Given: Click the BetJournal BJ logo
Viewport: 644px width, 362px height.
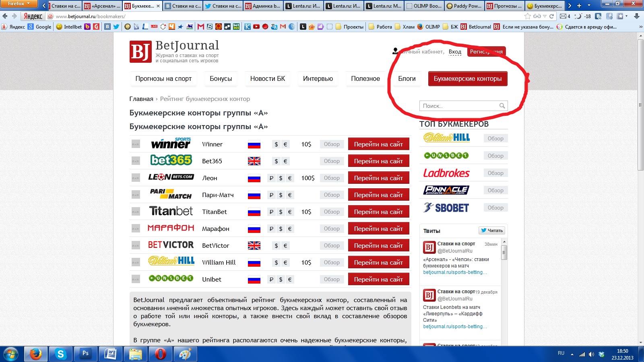Looking at the screenshot, I should pyautogui.click(x=140, y=51).
